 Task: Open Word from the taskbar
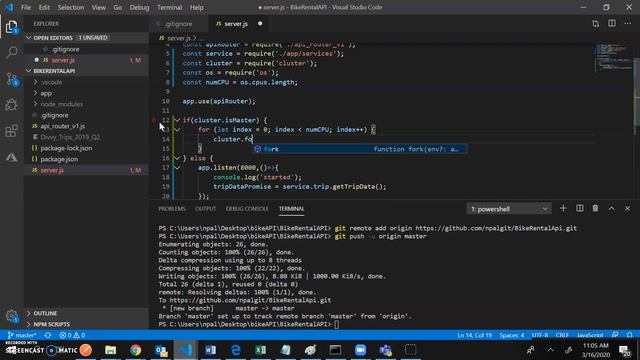coord(211,350)
